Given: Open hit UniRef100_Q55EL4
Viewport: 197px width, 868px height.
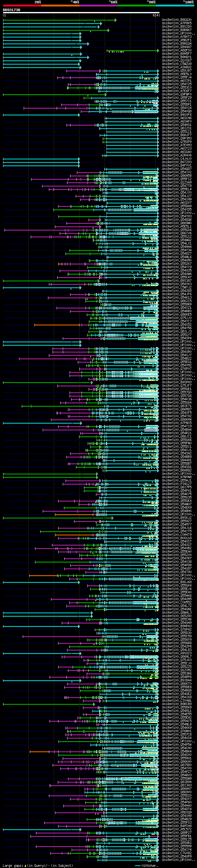Looking at the screenshot, I should point(177,189).
